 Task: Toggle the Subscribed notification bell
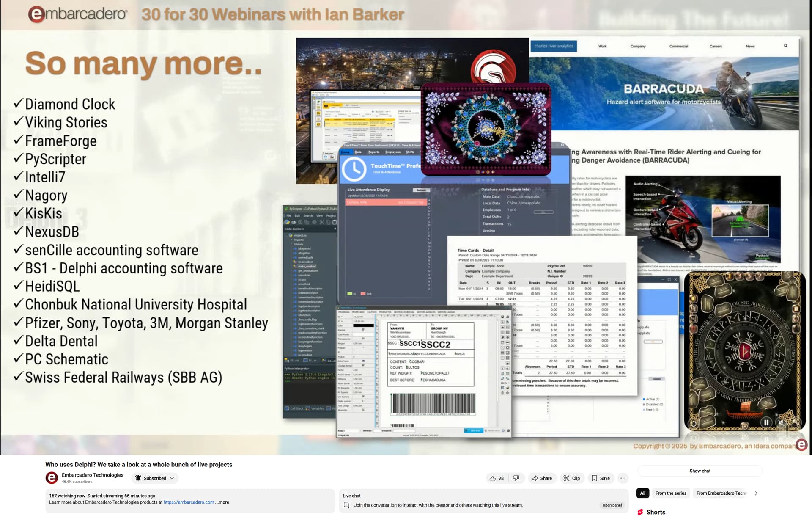pyautogui.click(x=138, y=478)
